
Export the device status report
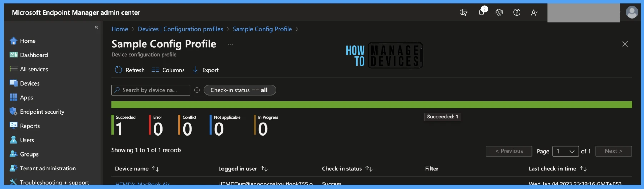pyautogui.click(x=205, y=70)
